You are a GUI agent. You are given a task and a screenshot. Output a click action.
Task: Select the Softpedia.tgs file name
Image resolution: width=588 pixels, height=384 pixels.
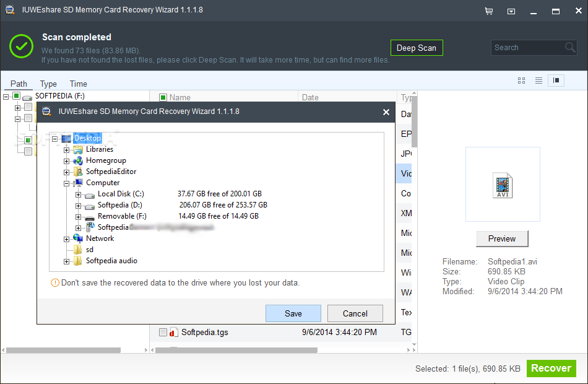click(205, 332)
